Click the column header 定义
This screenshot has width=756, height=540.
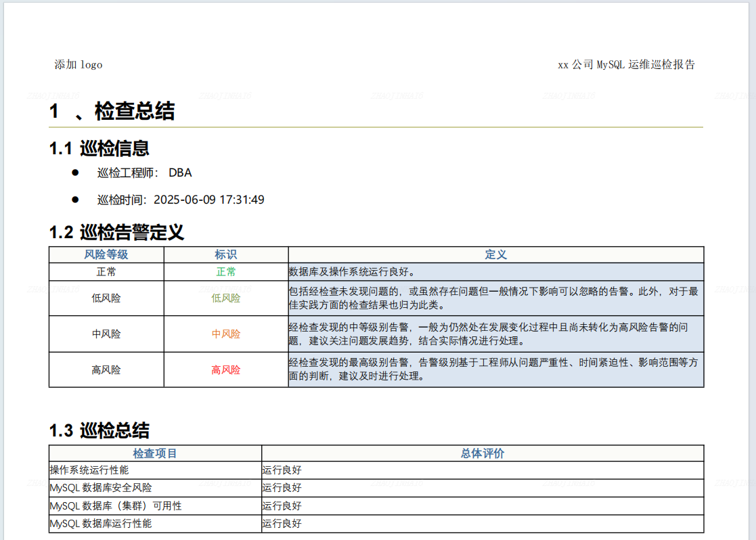(x=495, y=254)
